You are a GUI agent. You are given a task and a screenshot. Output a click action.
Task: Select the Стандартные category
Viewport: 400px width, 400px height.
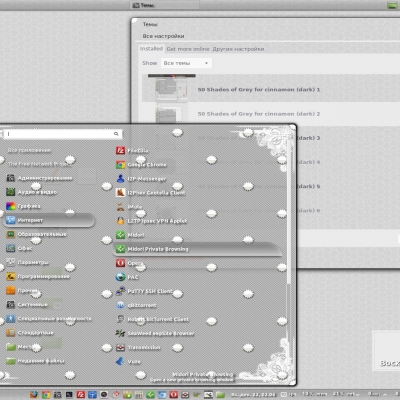(x=30, y=333)
